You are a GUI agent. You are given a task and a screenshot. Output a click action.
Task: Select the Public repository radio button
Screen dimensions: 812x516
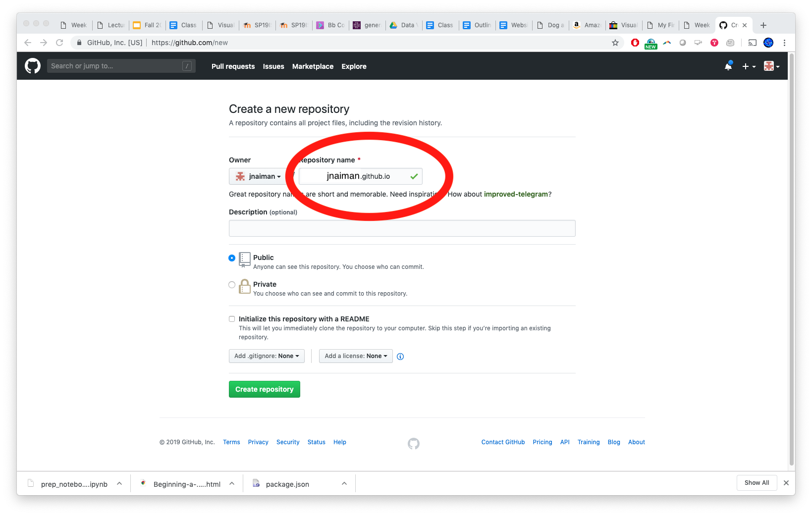(x=232, y=258)
